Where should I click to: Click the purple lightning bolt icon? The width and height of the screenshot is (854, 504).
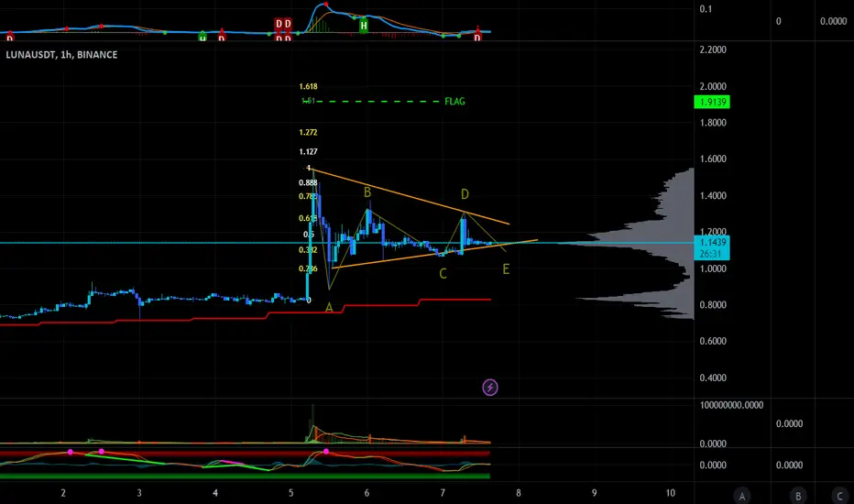tap(490, 388)
